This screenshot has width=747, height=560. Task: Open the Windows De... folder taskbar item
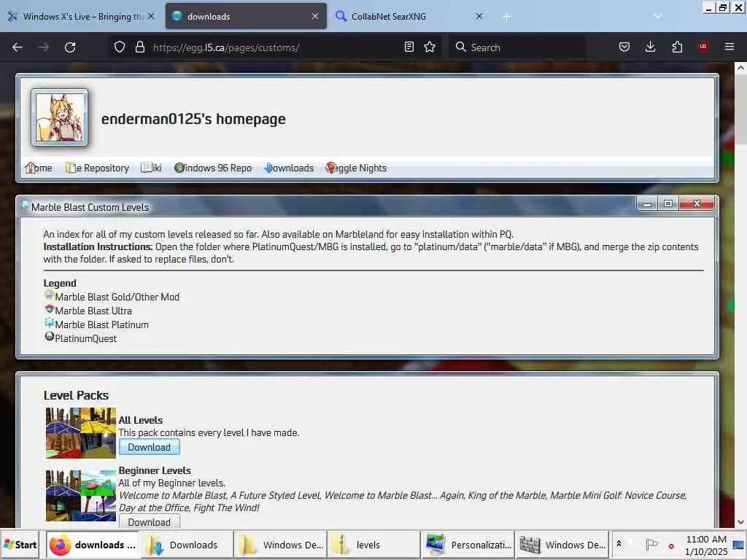click(280, 544)
